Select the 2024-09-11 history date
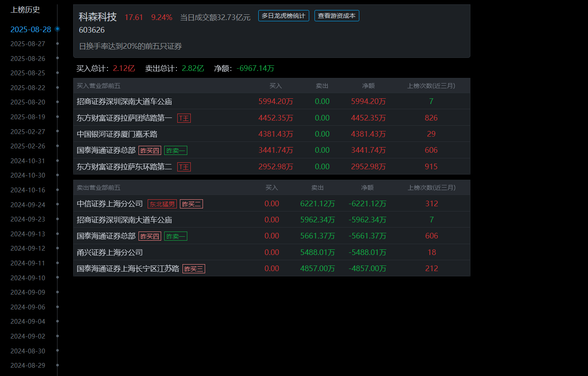Image resolution: width=588 pixels, height=376 pixels. point(28,263)
